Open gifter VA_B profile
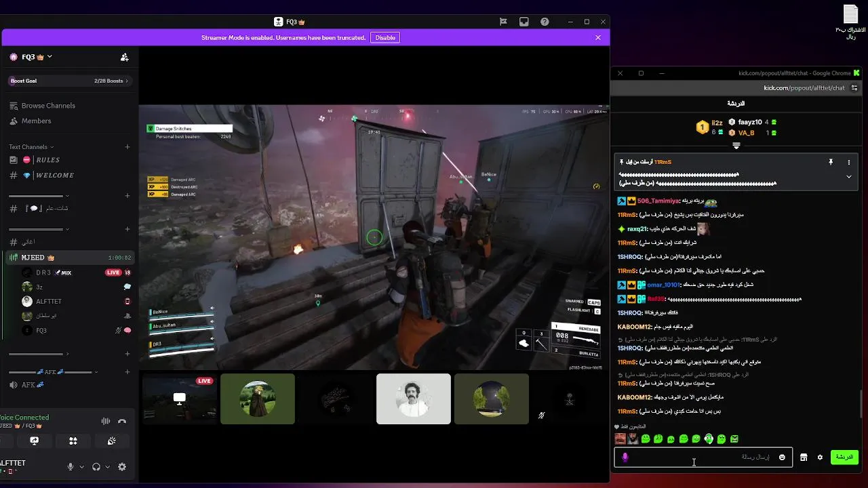This screenshot has height=488, width=868. tap(746, 133)
